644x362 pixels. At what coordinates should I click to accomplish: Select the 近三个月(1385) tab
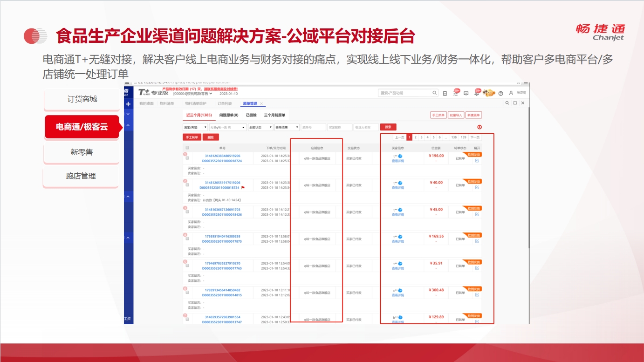coord(199,115)
